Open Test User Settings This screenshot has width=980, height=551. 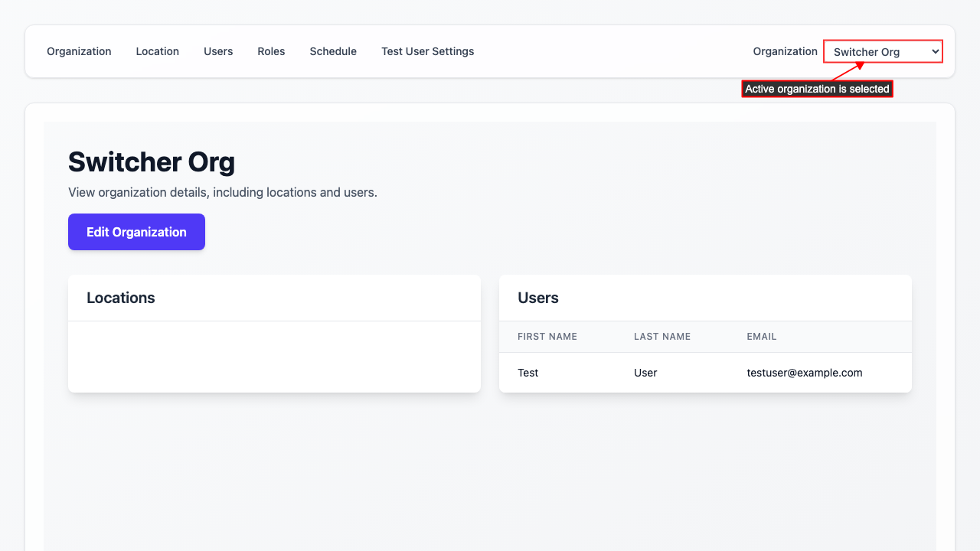point(427,51)
